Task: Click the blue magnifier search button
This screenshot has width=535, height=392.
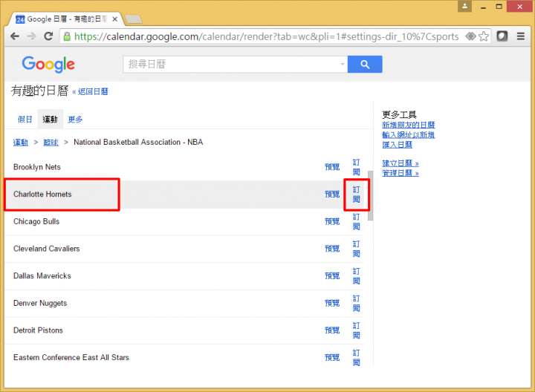Action: (365, 64)
